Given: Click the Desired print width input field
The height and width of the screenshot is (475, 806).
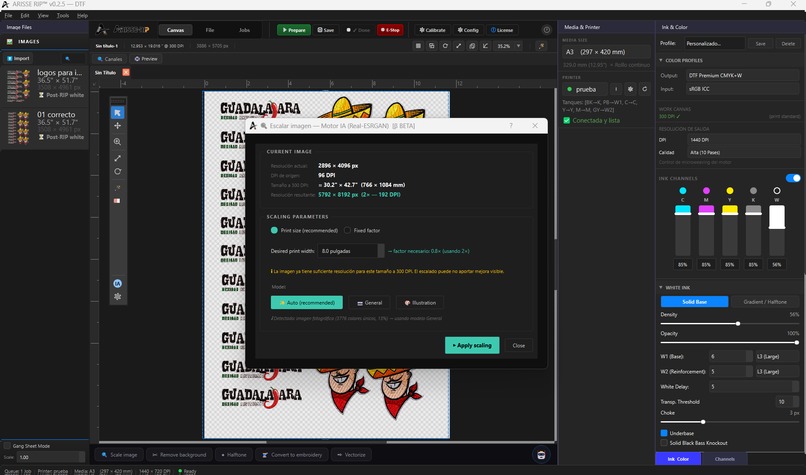Looking at the screenshot, I should click(x=349, y=251).
